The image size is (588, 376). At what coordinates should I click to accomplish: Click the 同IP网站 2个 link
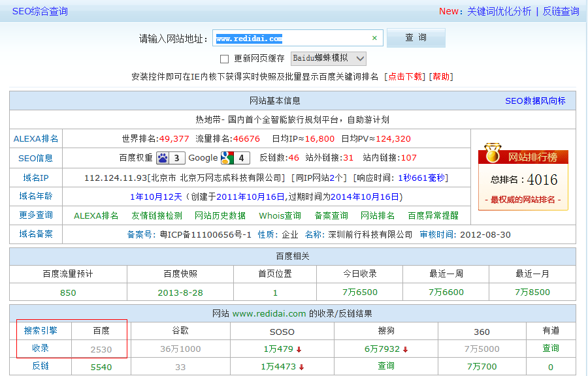point(336,178)
